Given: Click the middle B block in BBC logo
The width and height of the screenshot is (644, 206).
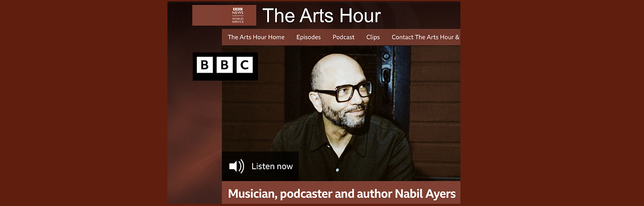Looking at the screenshot, I should (225, 65).
